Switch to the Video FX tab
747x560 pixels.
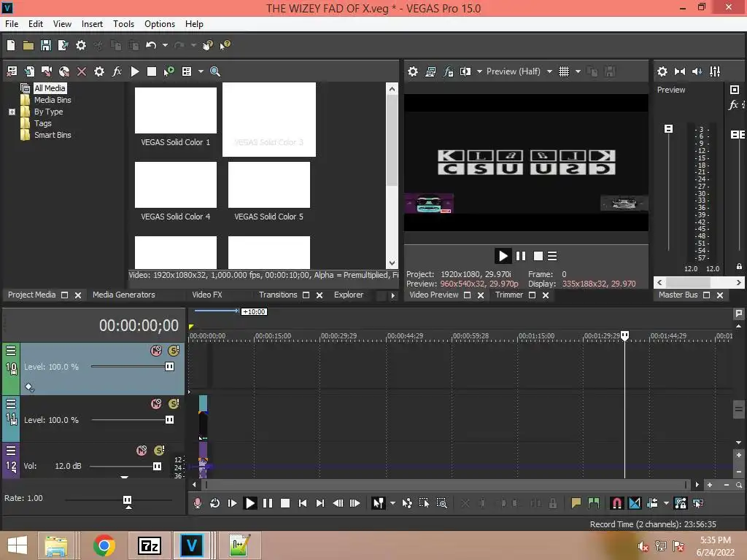tap(206, 295)
